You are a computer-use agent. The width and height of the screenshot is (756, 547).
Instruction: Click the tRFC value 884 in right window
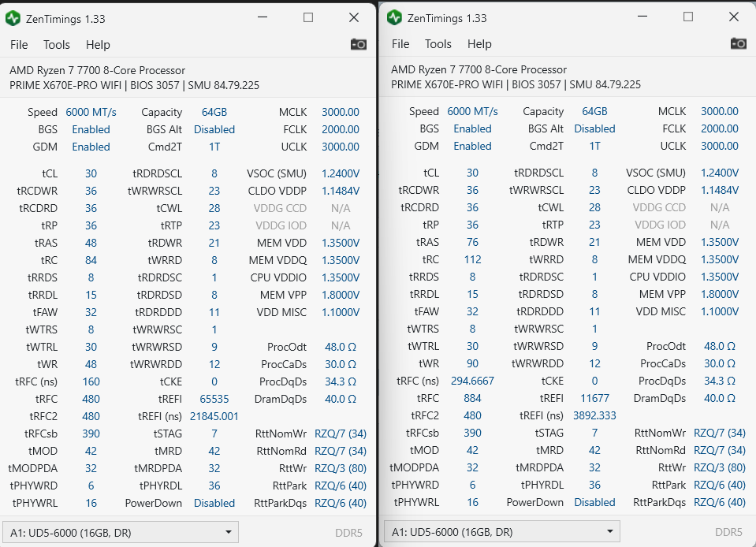(x=472, y=398)
